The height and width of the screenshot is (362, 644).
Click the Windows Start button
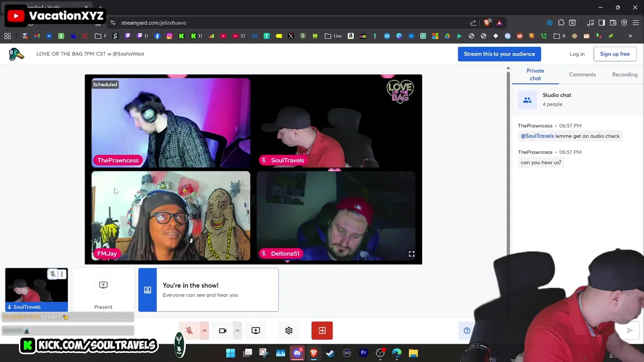pyautogui.click(x=230, y=353)
